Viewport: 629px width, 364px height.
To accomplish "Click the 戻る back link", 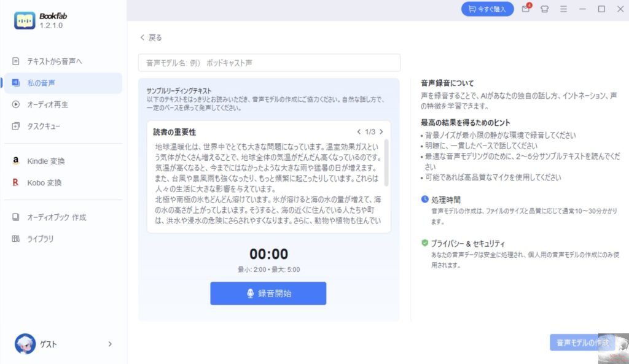I will (151, 37).
